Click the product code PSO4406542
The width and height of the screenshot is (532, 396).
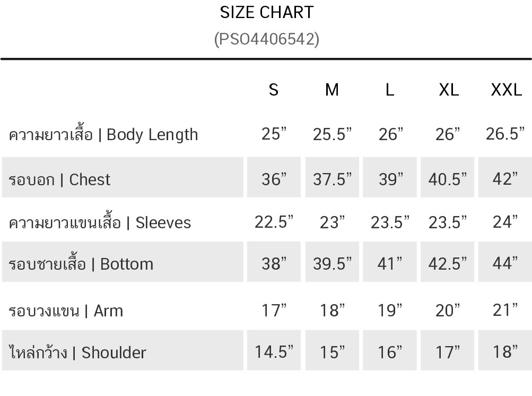click(266, 39)
